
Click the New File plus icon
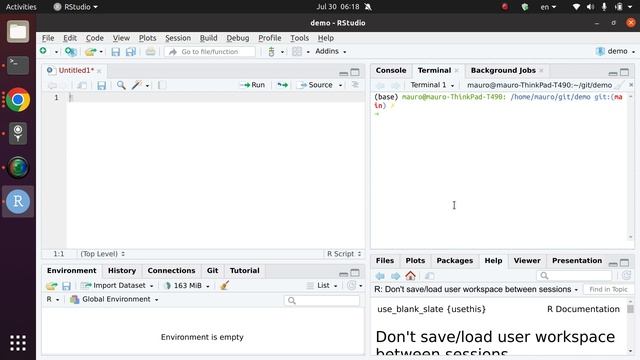tap(43, 51)
